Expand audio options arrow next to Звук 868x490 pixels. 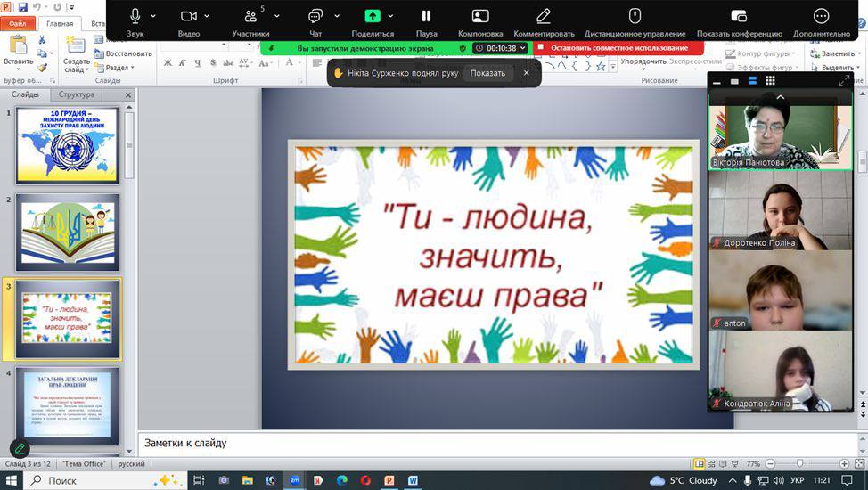(153, 16)
